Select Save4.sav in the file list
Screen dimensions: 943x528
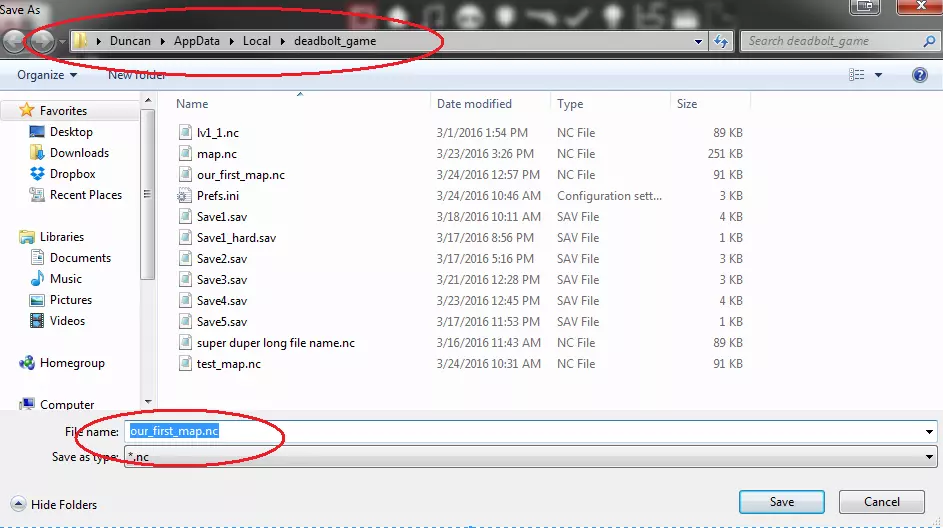[x=222, y=301]
